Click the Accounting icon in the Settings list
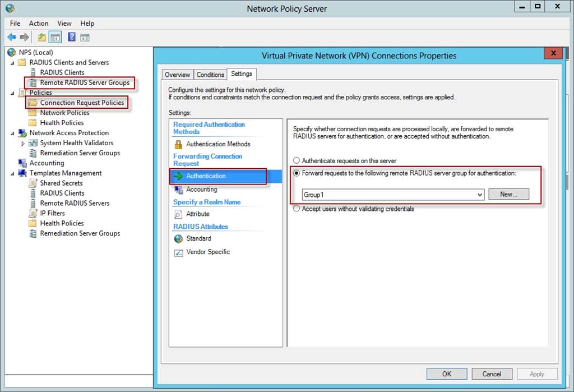Image resolution: width=574 pixels, height=392 pixels. point(179,190)
